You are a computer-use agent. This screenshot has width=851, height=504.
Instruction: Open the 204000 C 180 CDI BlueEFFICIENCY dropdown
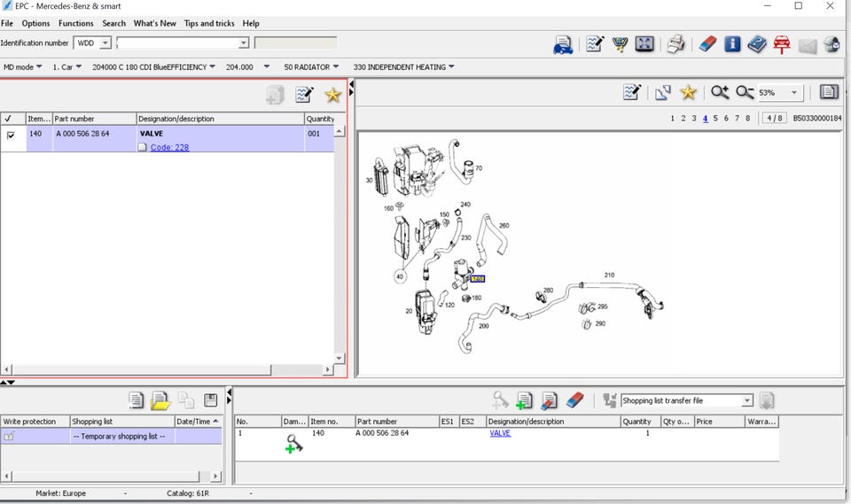pos(153,66)
